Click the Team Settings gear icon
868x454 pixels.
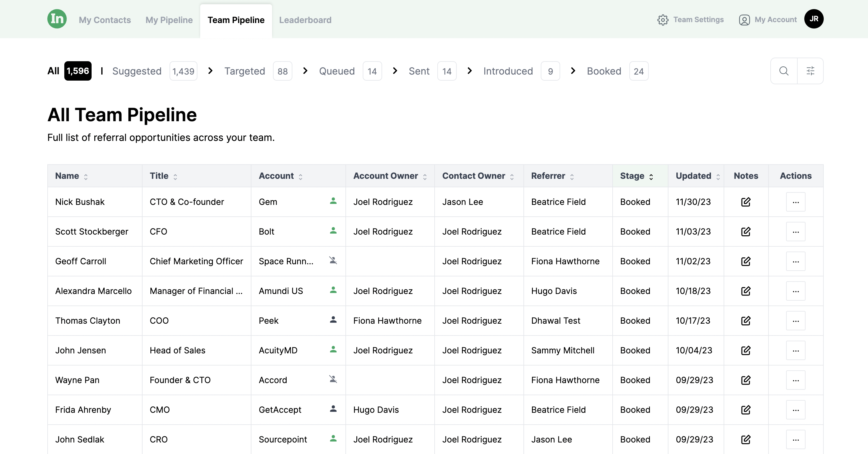[x=662, y=20]
